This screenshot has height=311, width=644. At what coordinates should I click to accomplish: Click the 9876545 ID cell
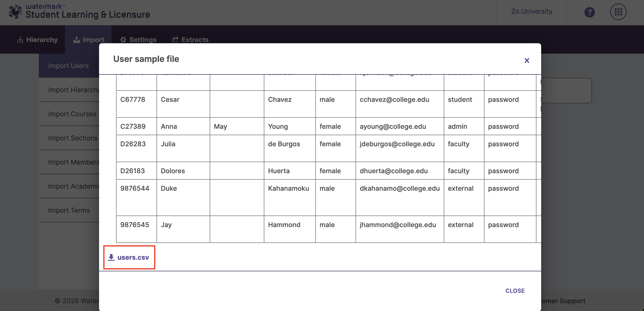coord(136,229)
